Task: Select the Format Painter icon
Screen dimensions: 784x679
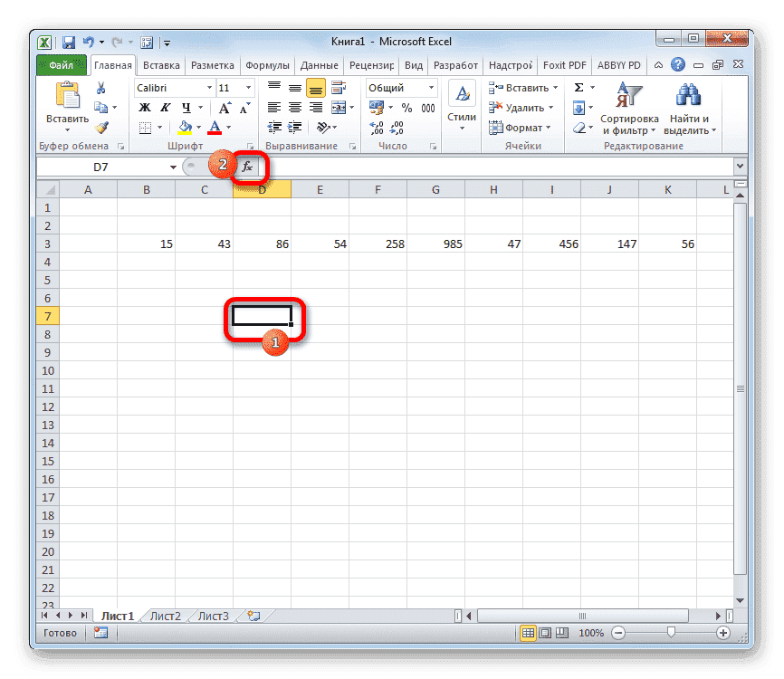Action: [x=100, y=127]
